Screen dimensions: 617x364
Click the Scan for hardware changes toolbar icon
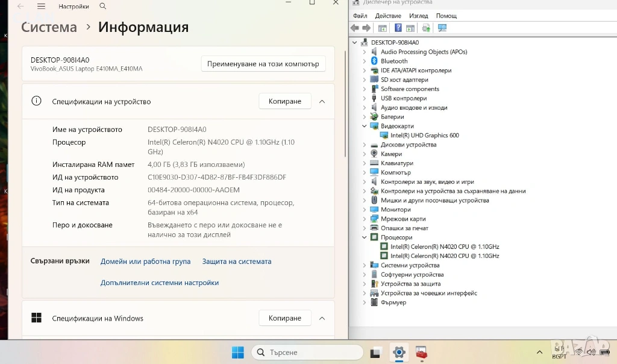pyautogui.click(x=442, y=28)
